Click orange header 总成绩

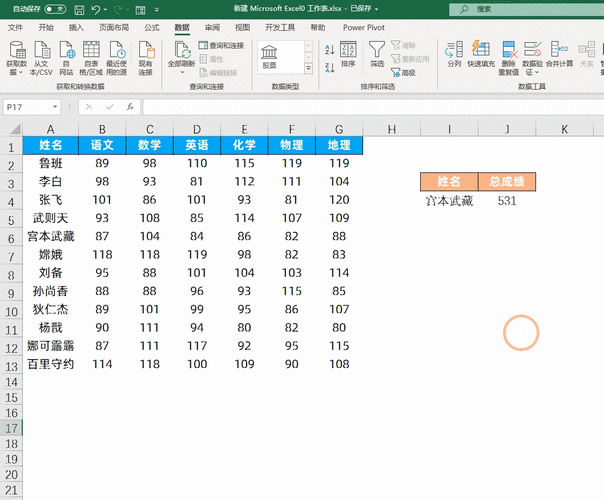click(507, 181)
